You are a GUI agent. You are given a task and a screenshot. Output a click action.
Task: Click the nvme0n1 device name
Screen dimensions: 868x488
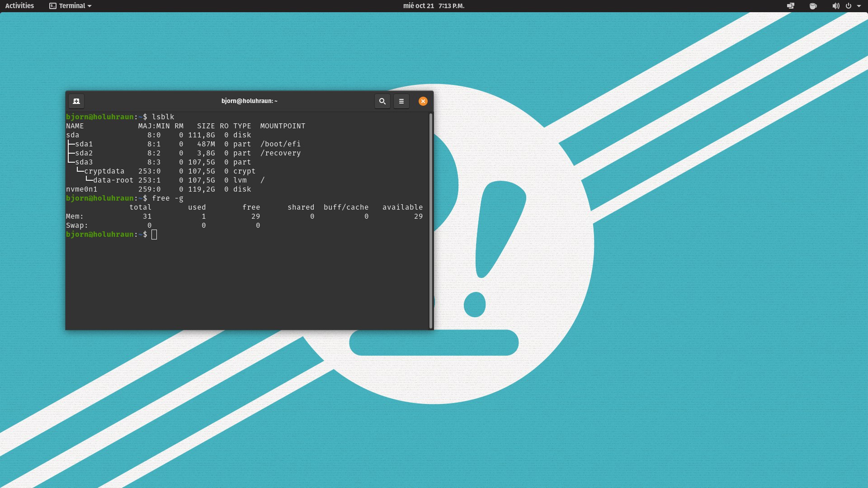(82, 189)
